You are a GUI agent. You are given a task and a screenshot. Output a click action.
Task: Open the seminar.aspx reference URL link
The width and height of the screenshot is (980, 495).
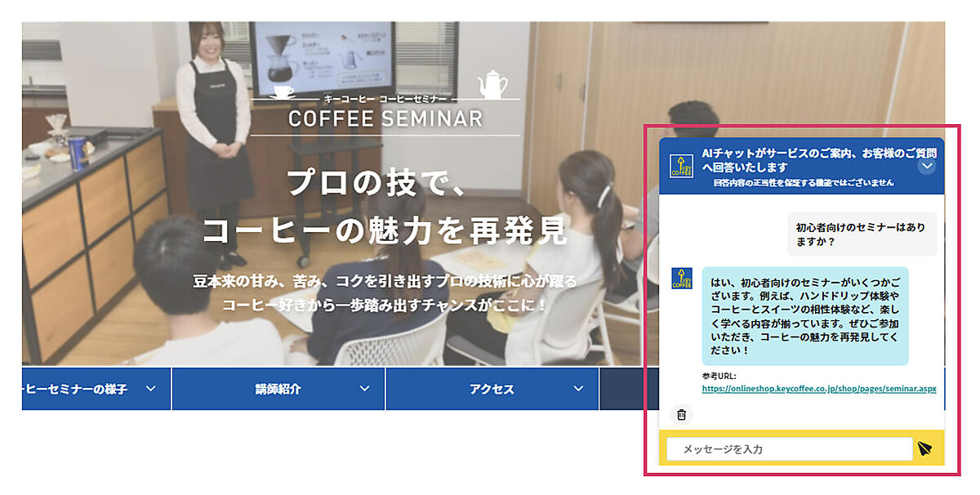818,389
